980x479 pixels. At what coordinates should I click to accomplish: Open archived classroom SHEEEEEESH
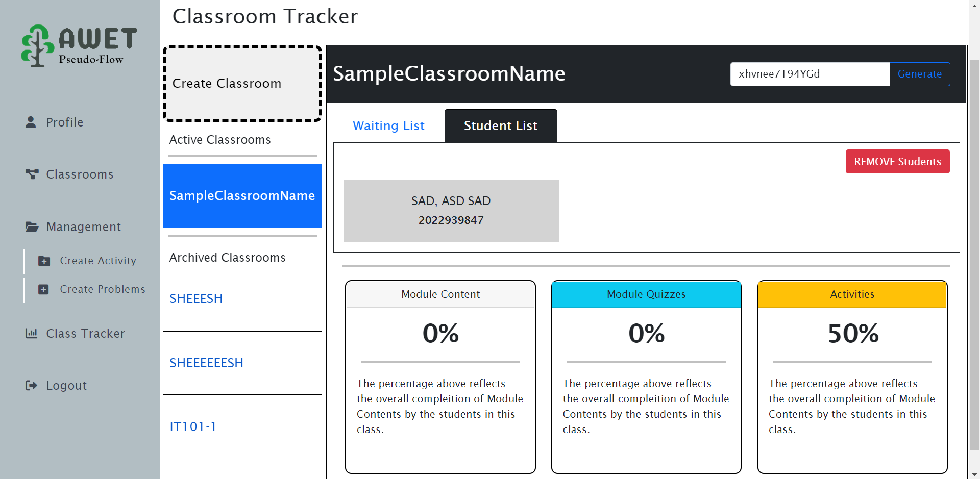(206, 363)
